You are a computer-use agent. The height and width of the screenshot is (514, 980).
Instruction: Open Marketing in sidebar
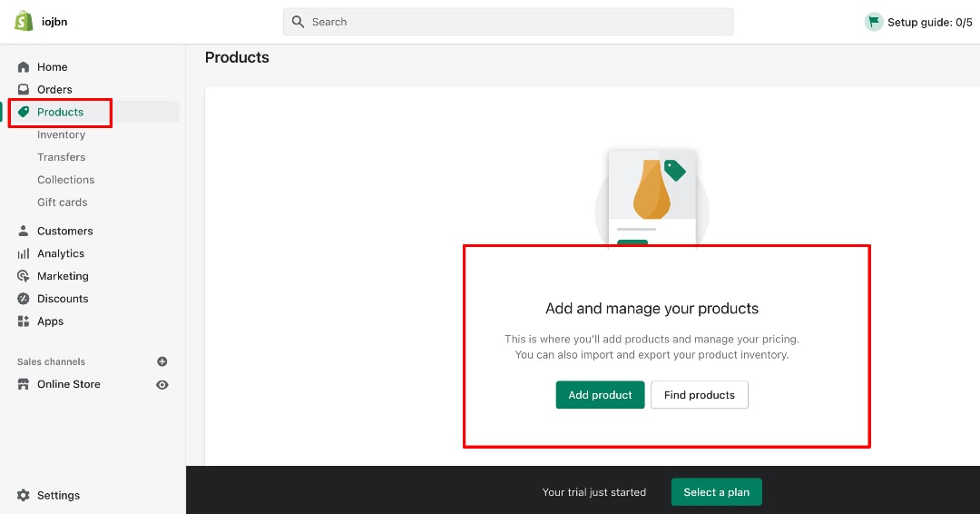(63, 276)
